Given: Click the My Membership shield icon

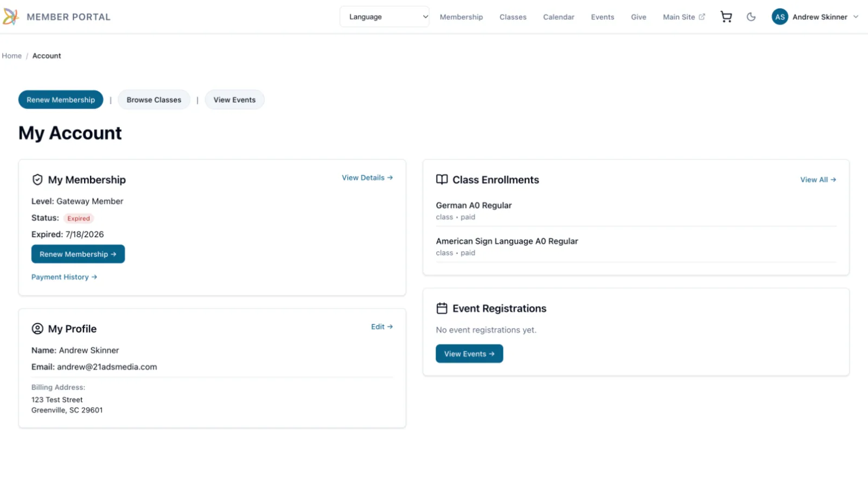Looking at the screenshot, I should [37, 179].
